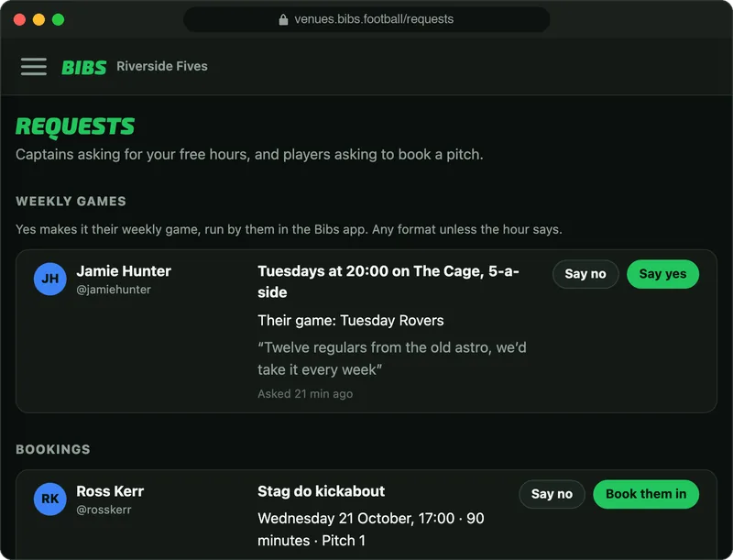Decline Jamie Hunter's weekly game request
The image size is (733, 560).
[x=585, y=274]
